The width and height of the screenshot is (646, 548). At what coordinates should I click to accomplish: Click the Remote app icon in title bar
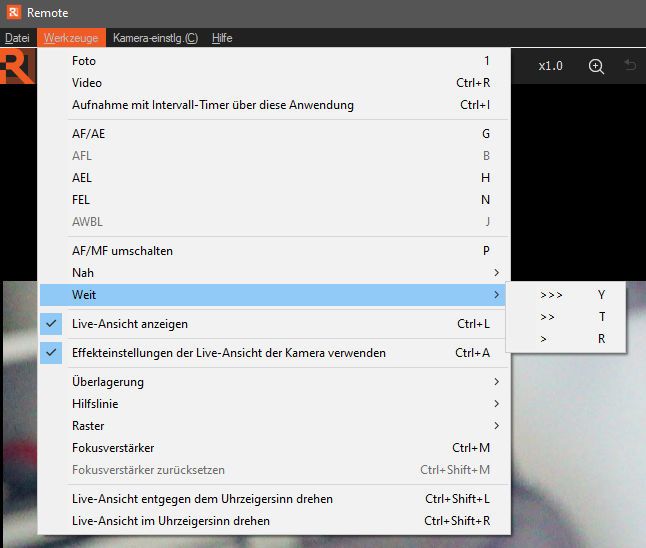pos(13,13)
